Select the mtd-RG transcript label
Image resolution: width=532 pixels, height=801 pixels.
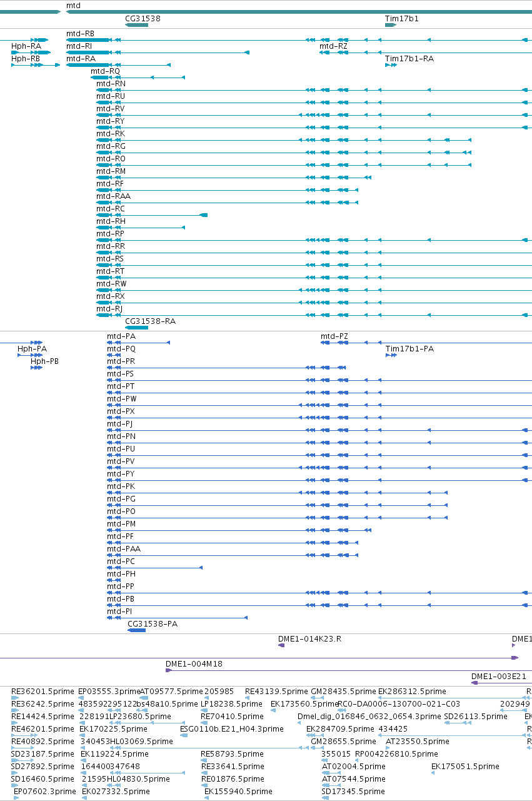point(111,146)
